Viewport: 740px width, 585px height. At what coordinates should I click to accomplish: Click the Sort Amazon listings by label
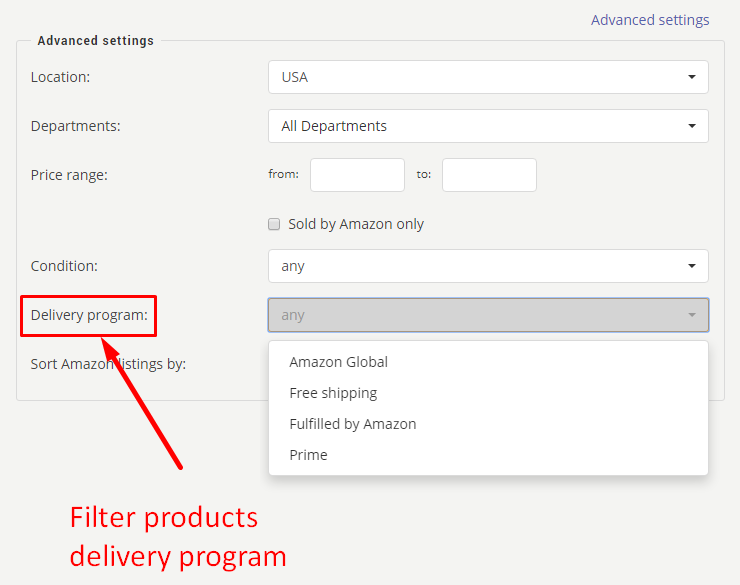pyautogui.click(x=108, y=364)
